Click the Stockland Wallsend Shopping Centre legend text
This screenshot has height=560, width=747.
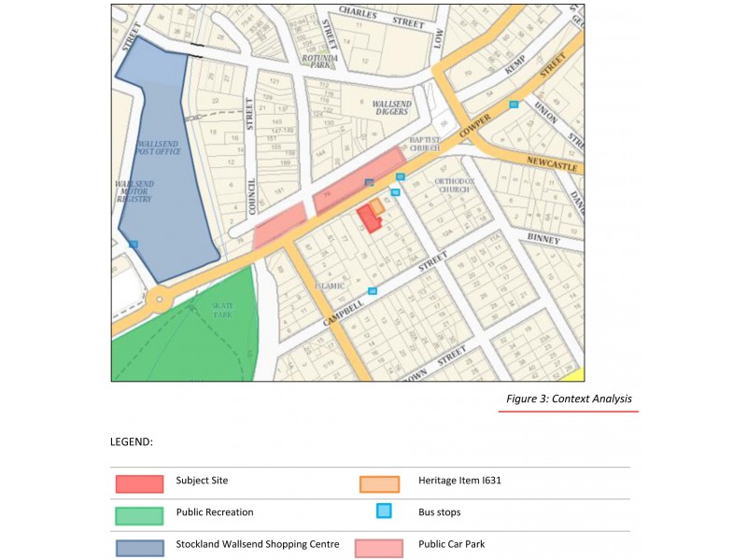pyautogui.click(x=257, y=545)
